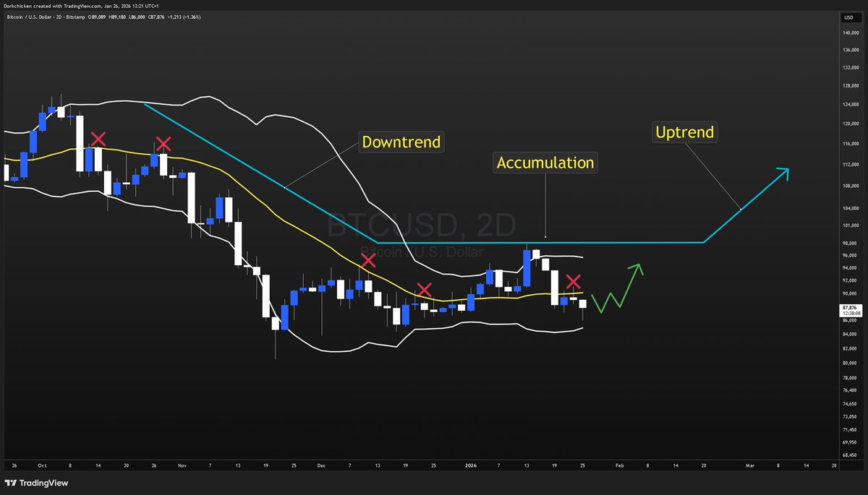Click the Feb label on the time axis

tap(620, 466)
